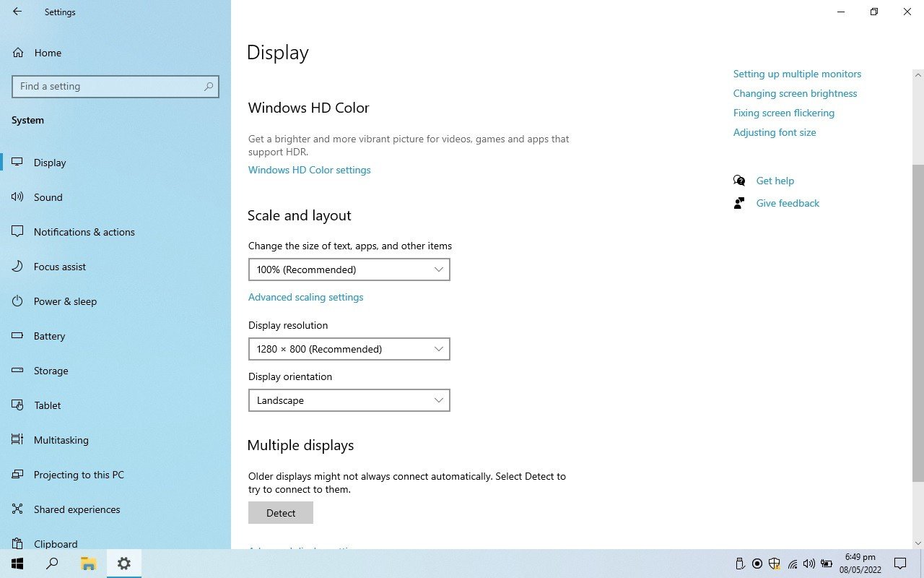This screenshot has width=924, height=578.
Task: Open the Display resolution dropdown
Action: 349,349
